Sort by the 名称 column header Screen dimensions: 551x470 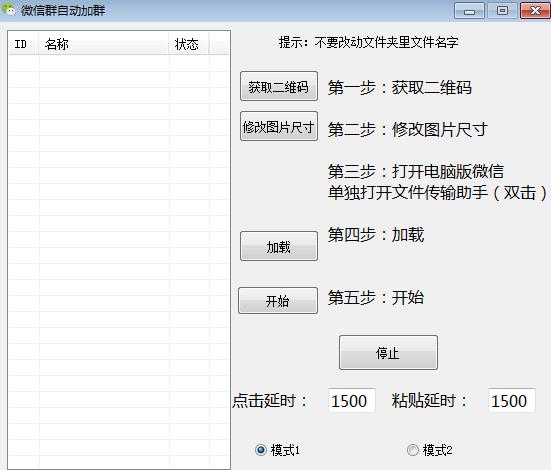(104, 44)
